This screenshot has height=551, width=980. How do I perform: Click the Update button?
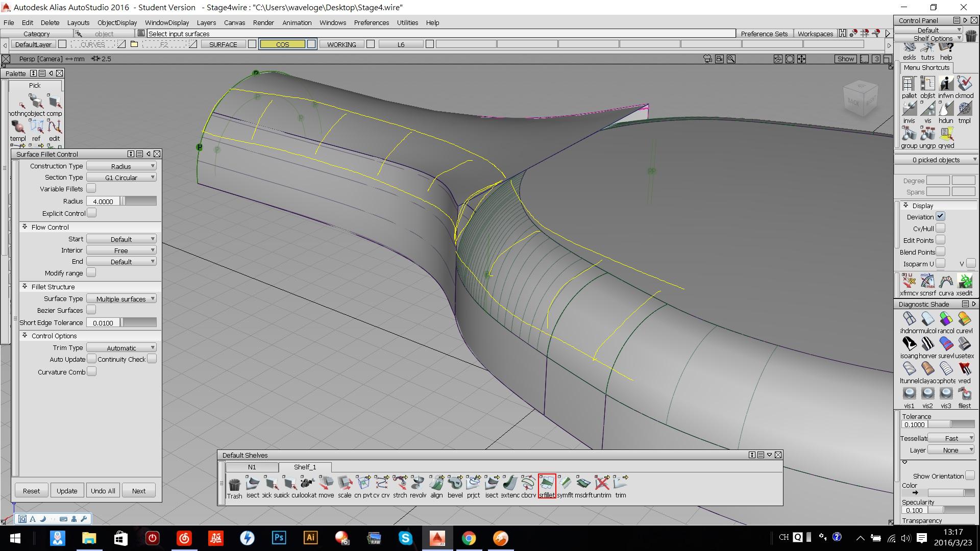pyautogui.click(x=67, y=491)
